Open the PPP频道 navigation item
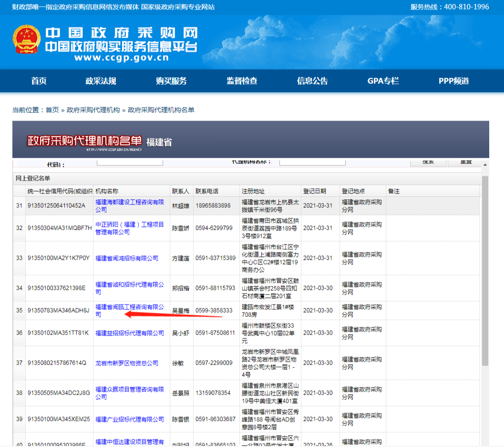This screenshot has height=448, width=504. (x=453, y=81)
